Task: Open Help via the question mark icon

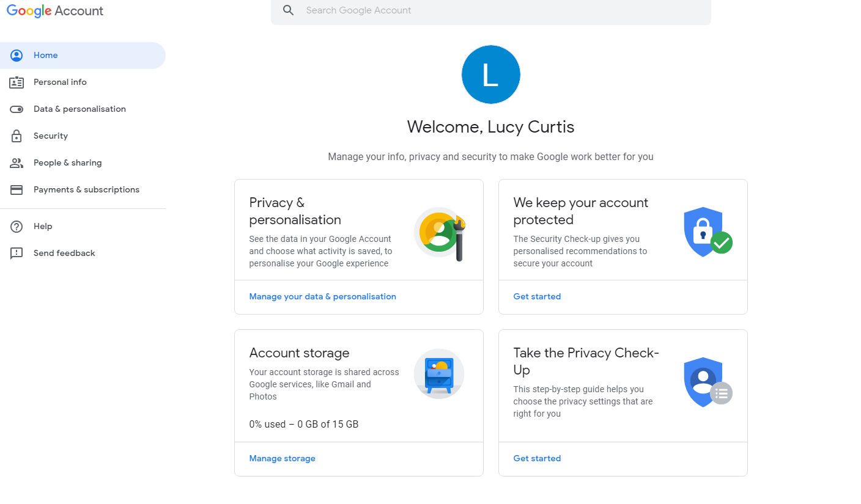Action: [16, 226]
